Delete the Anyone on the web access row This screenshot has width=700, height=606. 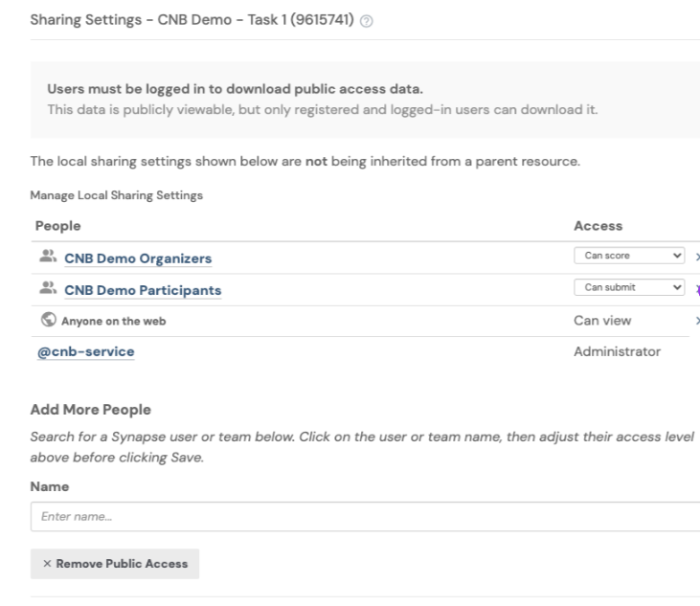click(696, 321)
